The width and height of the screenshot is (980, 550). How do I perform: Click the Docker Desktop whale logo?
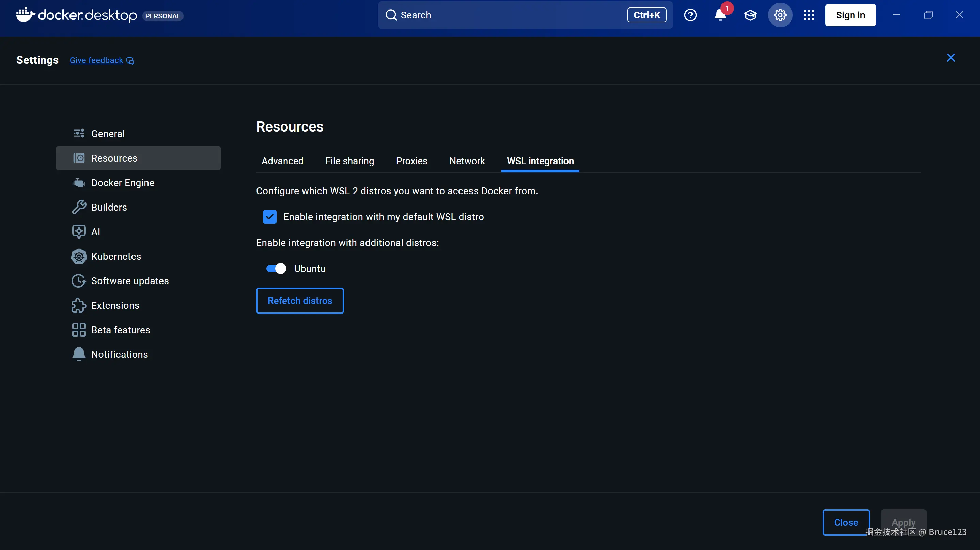pos(25,15)
